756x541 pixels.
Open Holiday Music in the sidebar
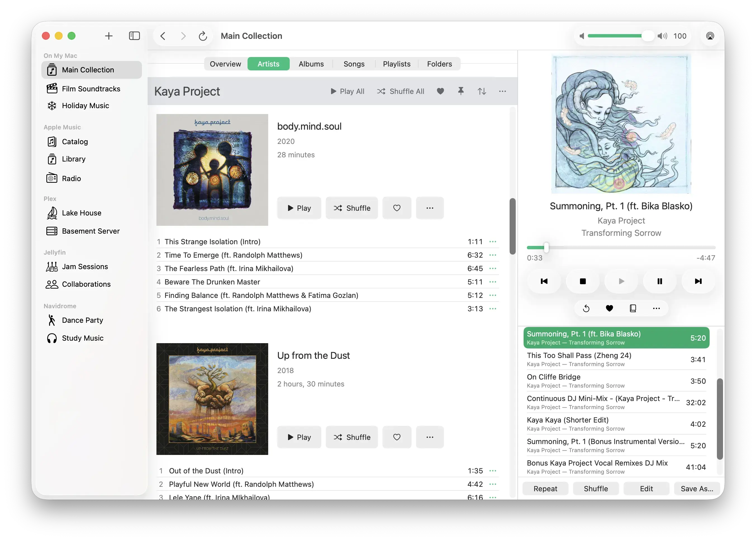coord(91,106)
